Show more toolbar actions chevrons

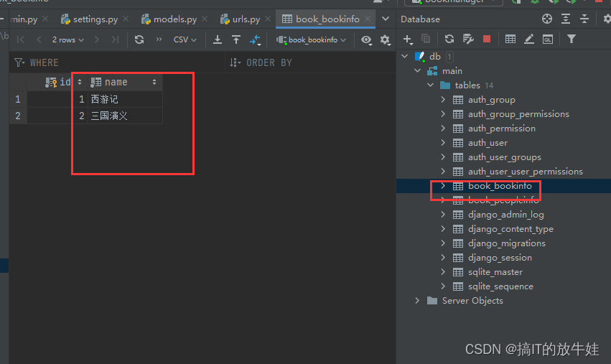point(159,39)
